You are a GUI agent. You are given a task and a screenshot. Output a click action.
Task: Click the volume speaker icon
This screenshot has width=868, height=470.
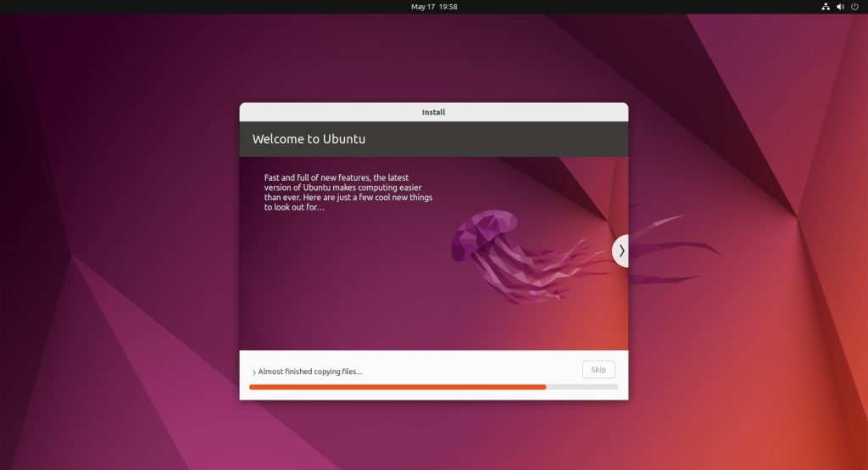click(840, 7)
